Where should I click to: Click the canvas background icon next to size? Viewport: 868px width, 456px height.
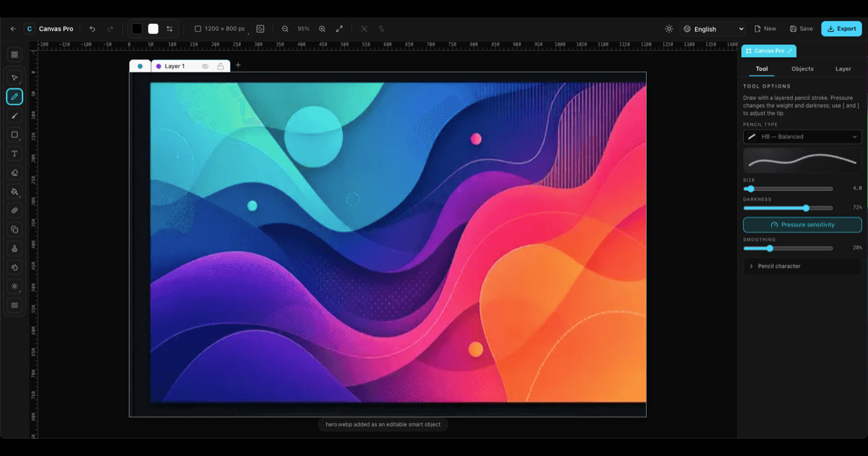tap(260, 29)
